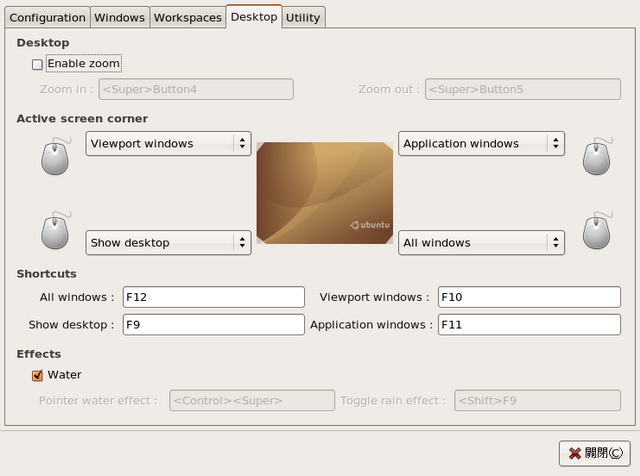Viewport: 640px width, 476px height.
Task: Switch to the Configuration tab
Action: pyautogui.click(x=47, y=18)
